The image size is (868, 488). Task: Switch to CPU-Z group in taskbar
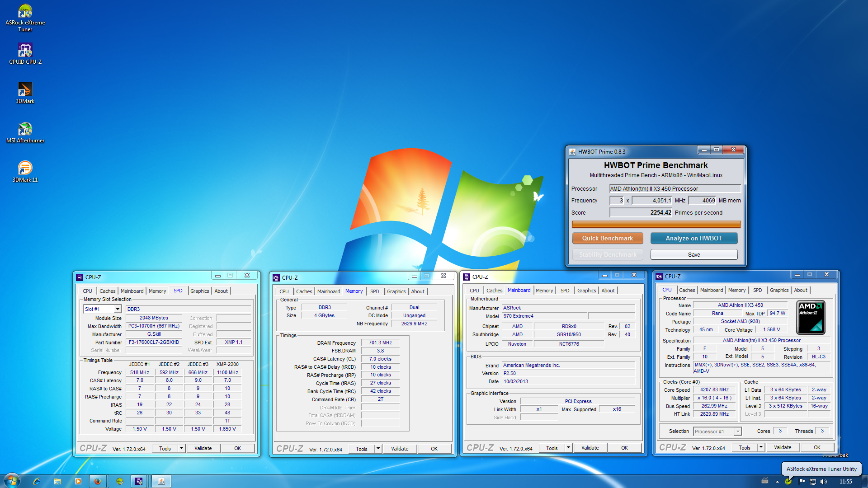(x=139, y=481)
